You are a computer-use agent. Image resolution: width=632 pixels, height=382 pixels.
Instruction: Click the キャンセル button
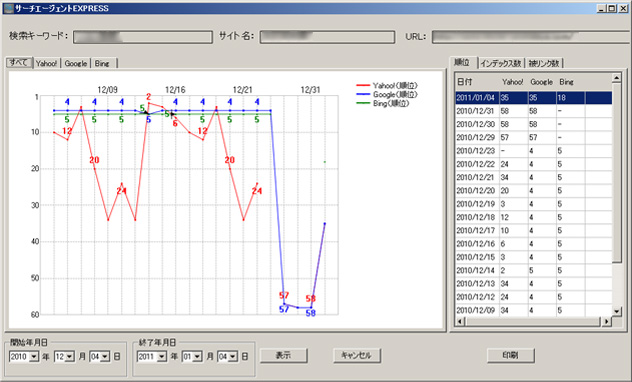click(x=357, y=355)
